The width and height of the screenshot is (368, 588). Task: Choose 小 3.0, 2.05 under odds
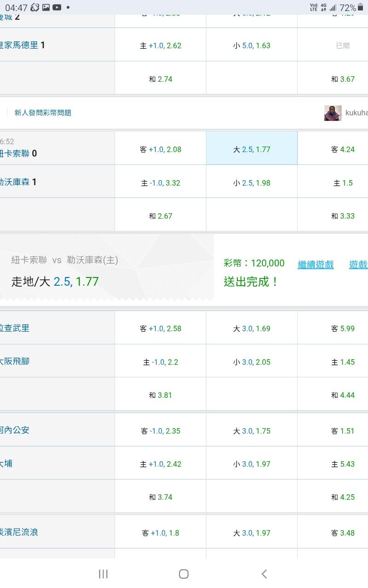pyautogui.click(x=252, y=362)
